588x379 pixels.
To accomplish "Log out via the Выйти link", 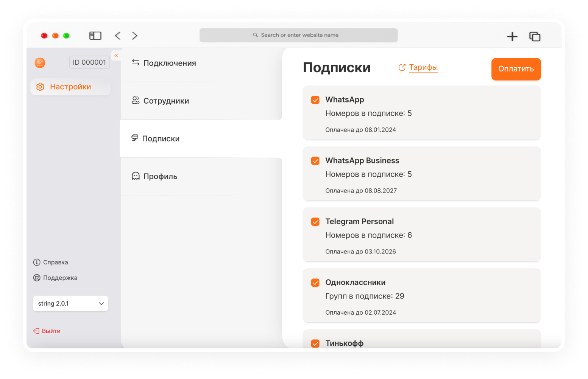I will 51,331.
